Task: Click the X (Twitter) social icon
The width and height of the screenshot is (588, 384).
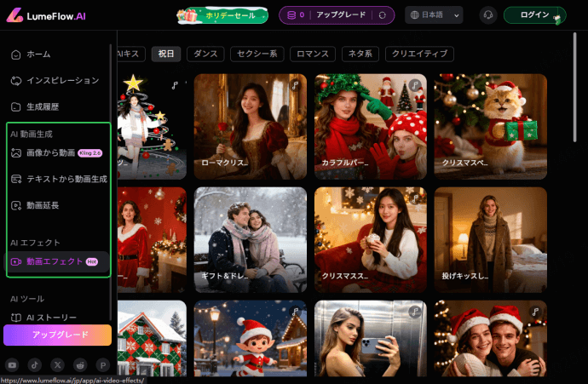Action: pos(58,364)
